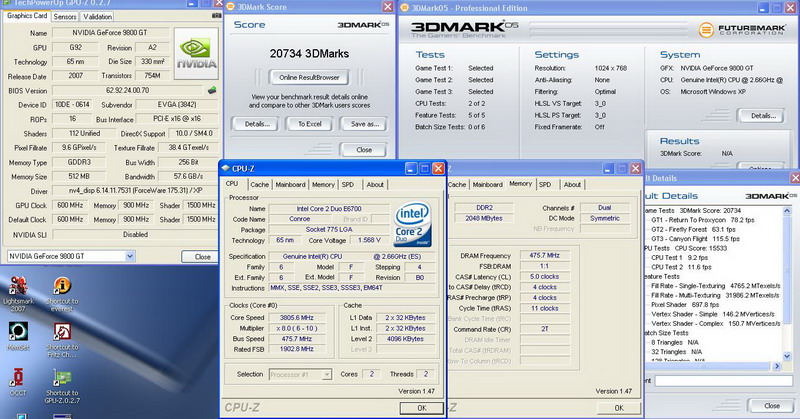Screen dimensions: 800x419
Task: Select the 'GT3 - Canyon Flight' result row
Action: pyautogui.click(x=695, y=239)
